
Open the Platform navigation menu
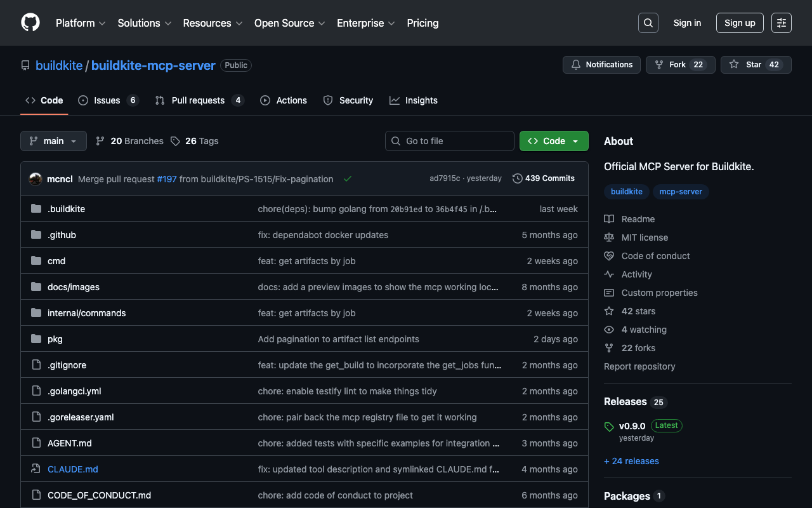click(x=81, y=23)
